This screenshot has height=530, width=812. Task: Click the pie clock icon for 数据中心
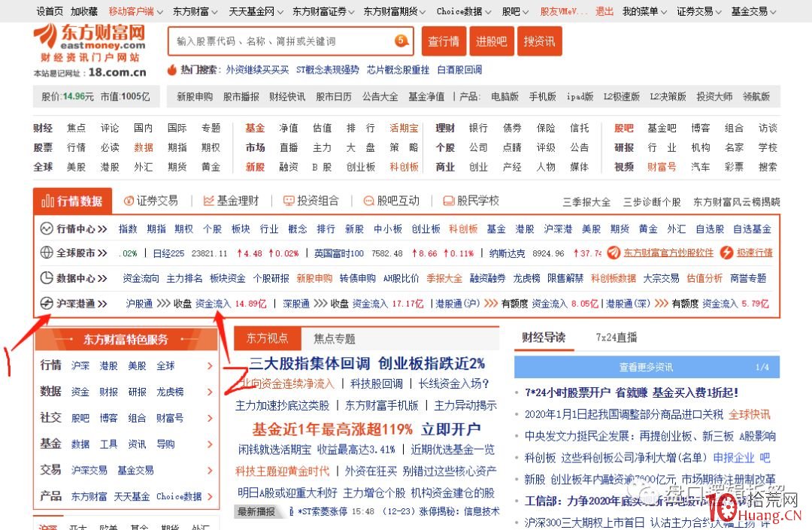[47, 278]
